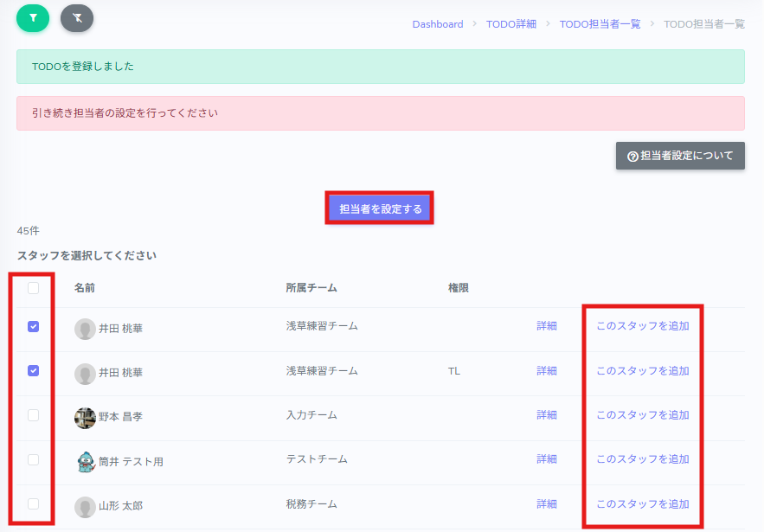Check the box for 野本 昌孝

33,415
